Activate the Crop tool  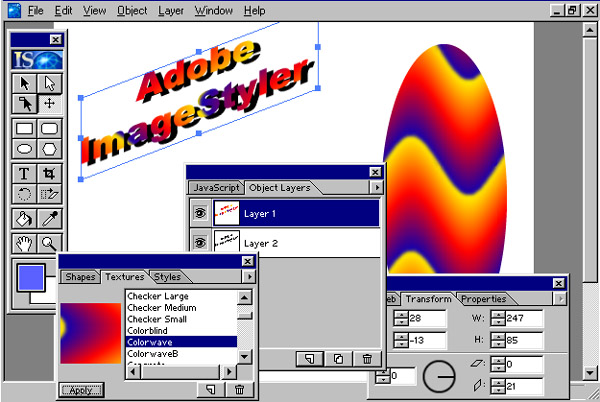pos(50,174)
